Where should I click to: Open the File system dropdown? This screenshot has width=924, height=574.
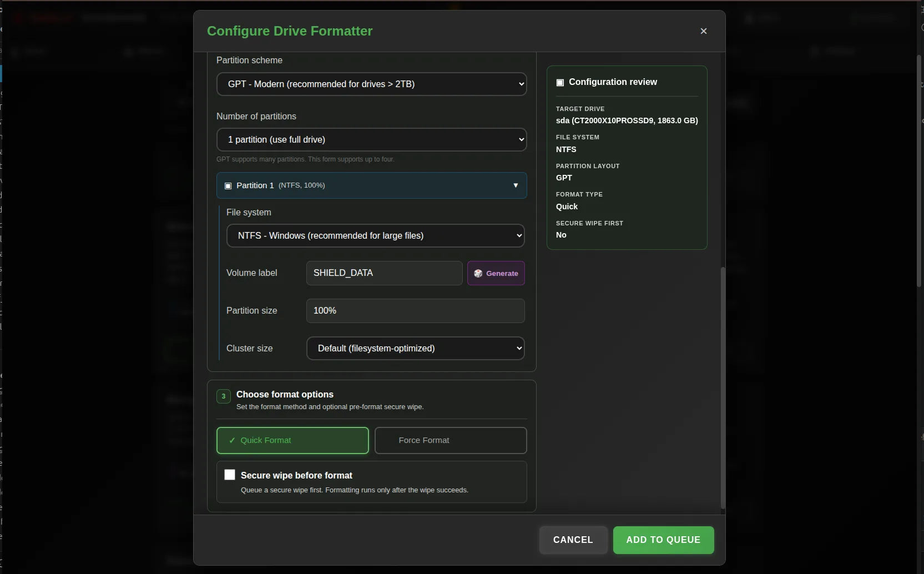pyautogui.click(x=375, y=235)
